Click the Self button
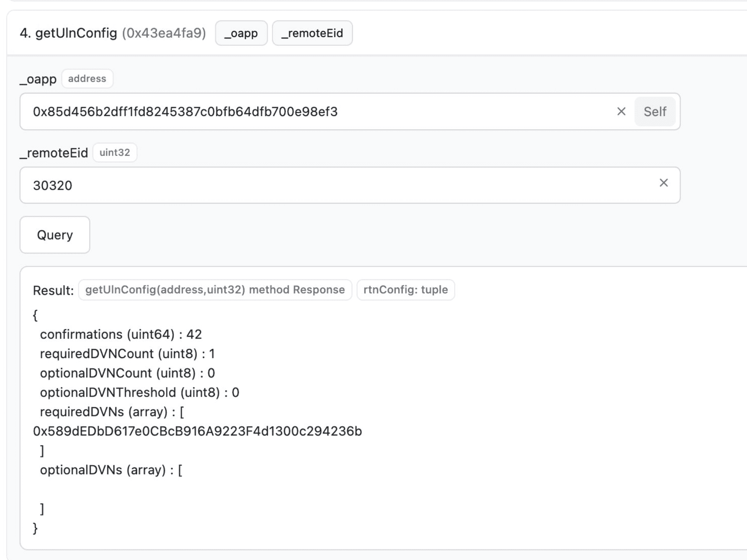Viewport: 747px width, 560px height. click(x=655, y=112)
